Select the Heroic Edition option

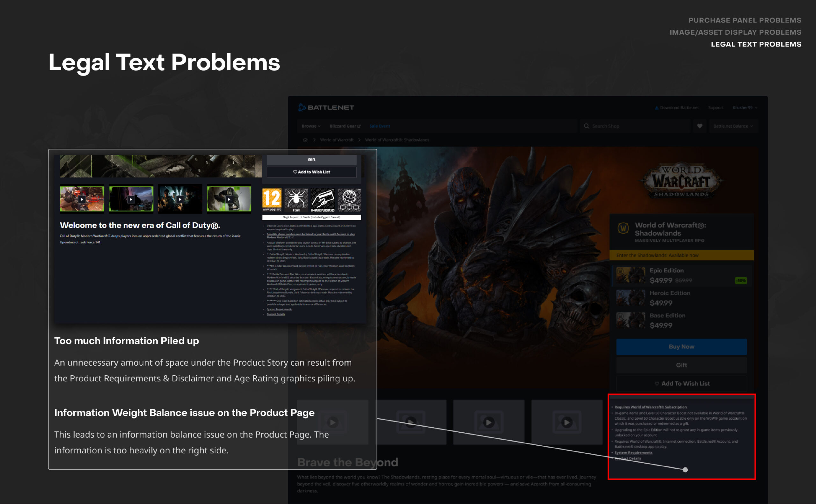(x=681, y=298)
